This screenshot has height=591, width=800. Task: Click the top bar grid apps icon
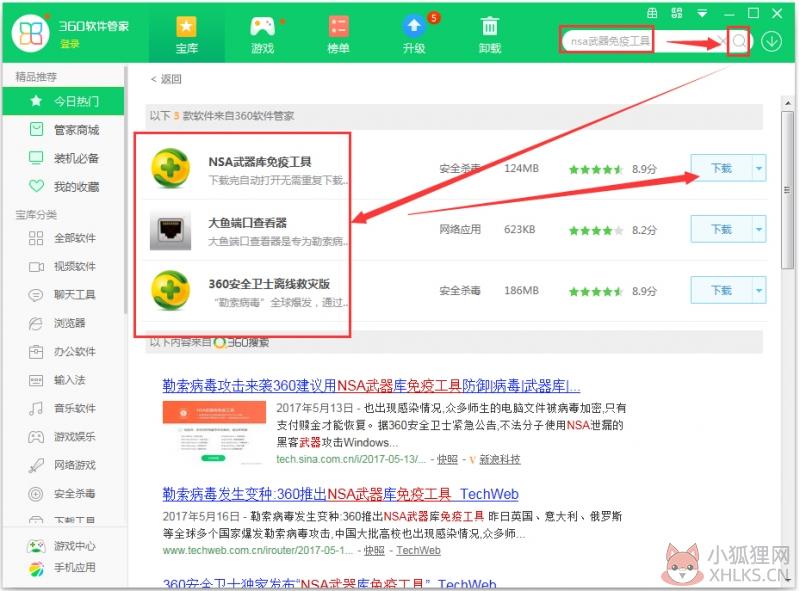(x=677, y=13)
